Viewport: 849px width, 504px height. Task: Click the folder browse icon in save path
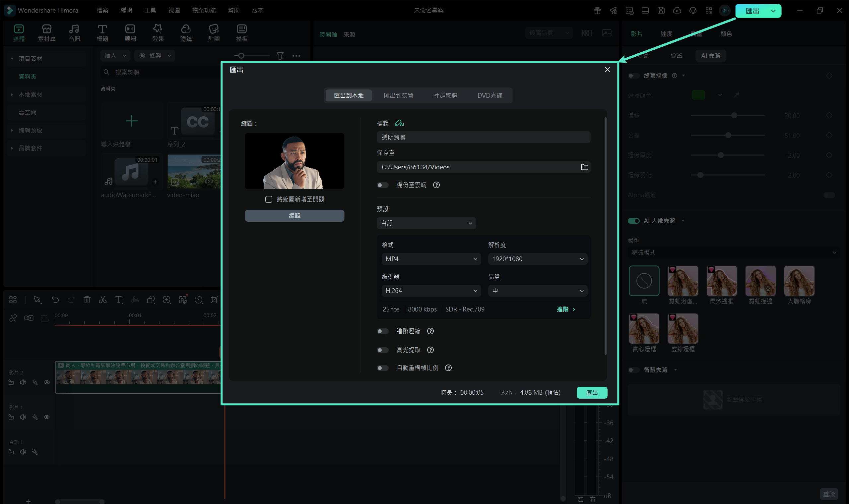coord(584,167)
